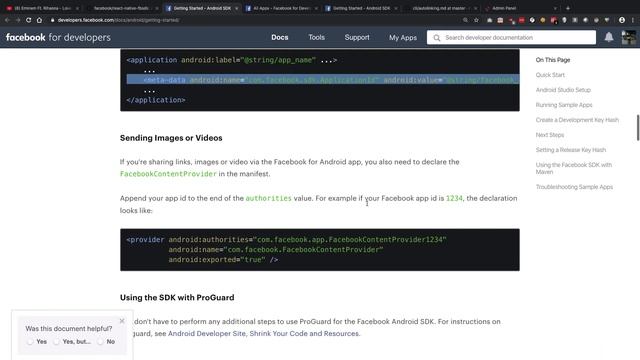The width and height of the screenshot is (640, 360).
Task: Switch to All Apps Facebook tab
Action: [x=281, y=8]
